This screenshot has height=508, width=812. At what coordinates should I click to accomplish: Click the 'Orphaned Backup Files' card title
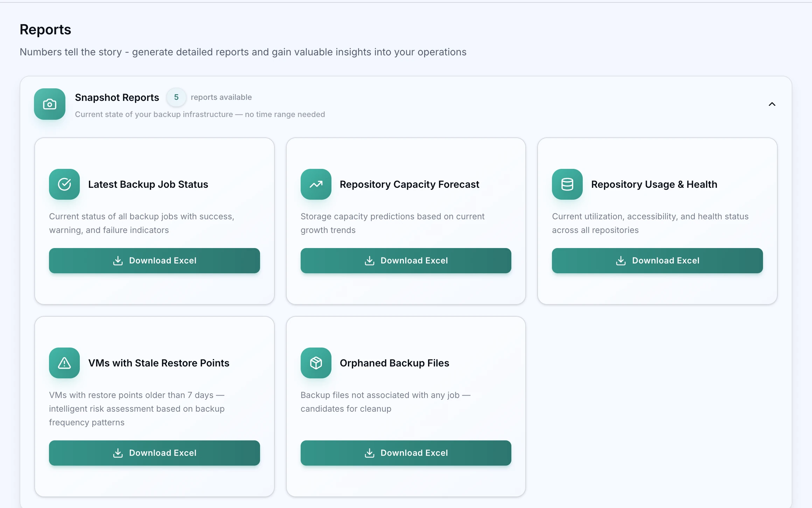pos(394,363)
